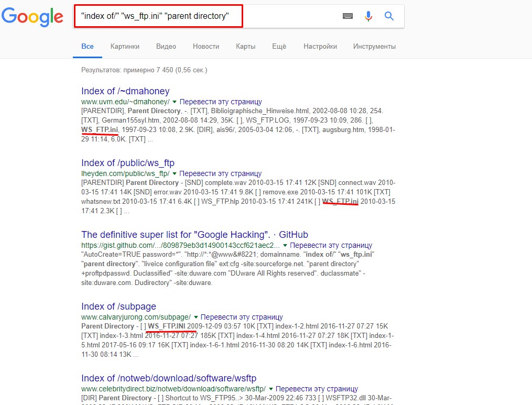Screen dimensions: 532x405
Task: Expand dropdown arrow next to calvaryjurong.com URL
Action: (196, 317)
